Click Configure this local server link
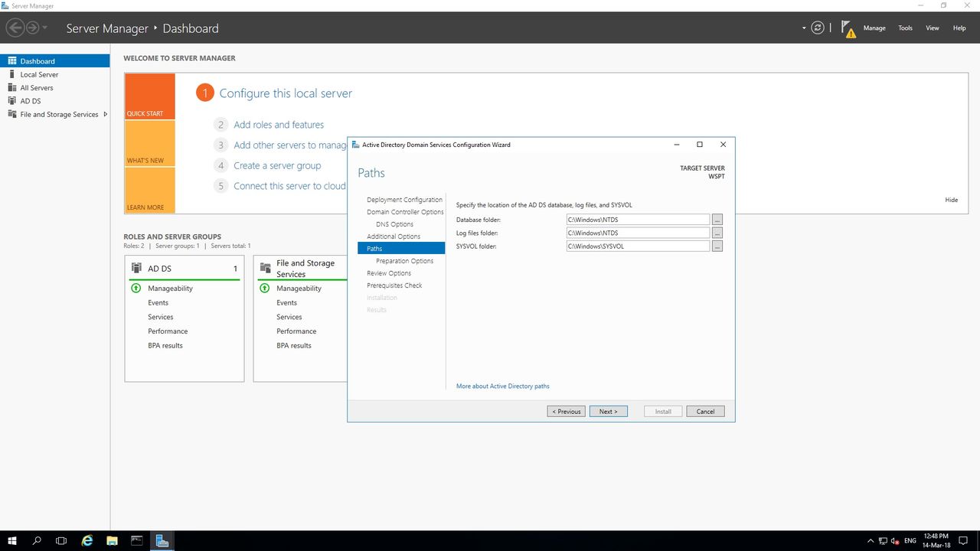The image size is (980, 551). point(286,93)
